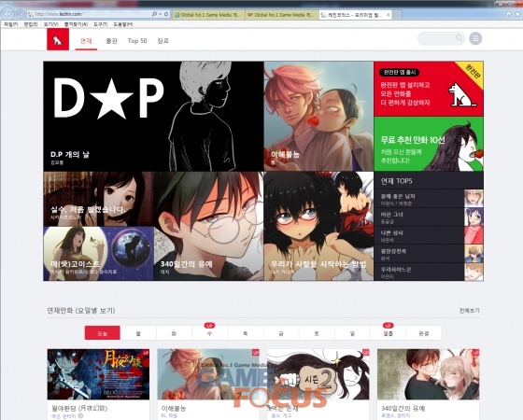Image resolution: width=523 pixels, height=420 pixels.
Task: Click the browser Home icon
Action: click(x=508, y=14)
